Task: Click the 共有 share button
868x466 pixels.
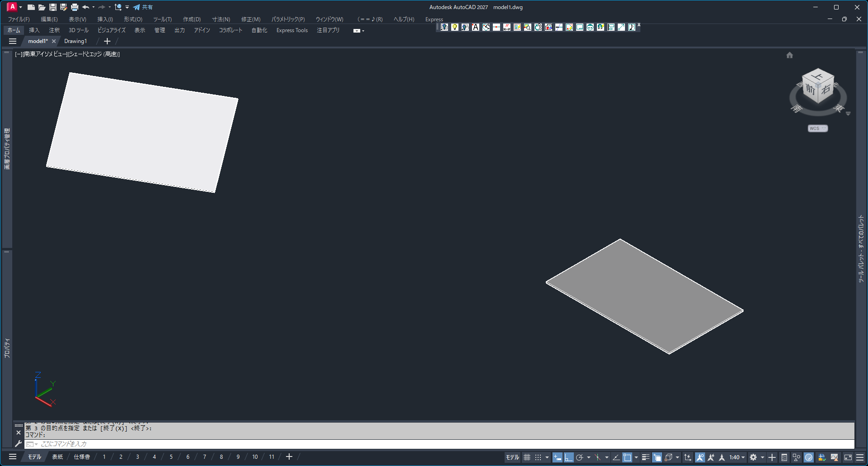Action: point(143,7)
